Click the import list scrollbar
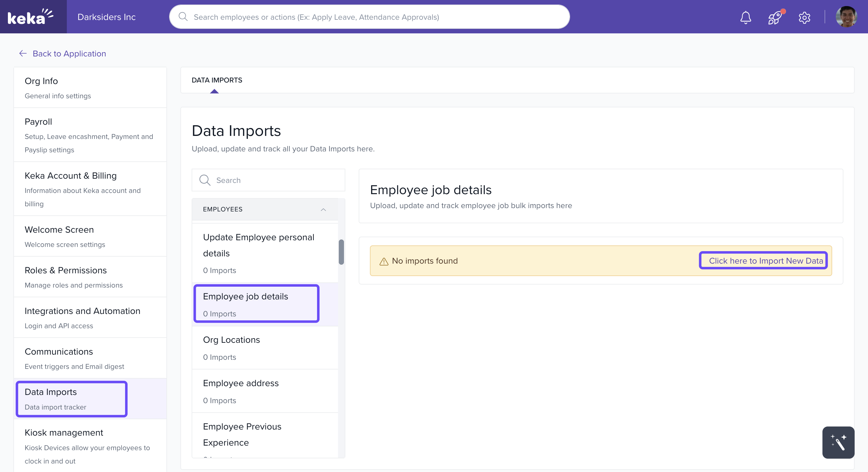Screen dimensions: 868x472 click(x=341, y=252)
